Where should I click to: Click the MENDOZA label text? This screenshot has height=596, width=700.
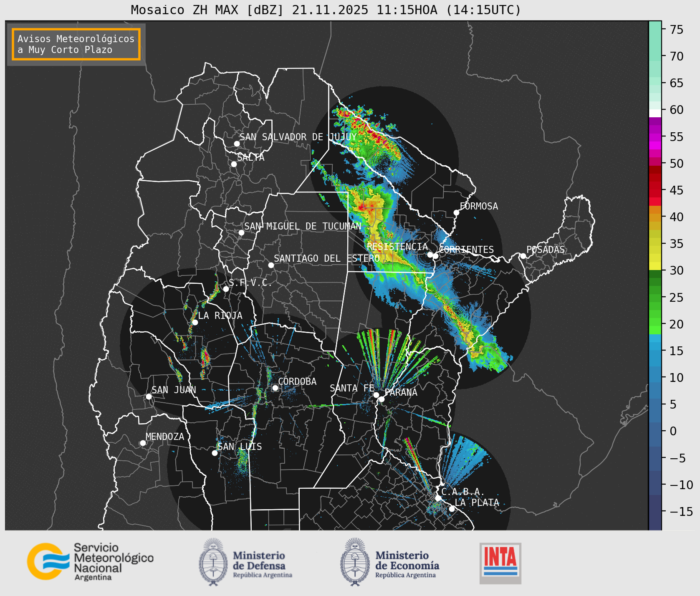[165, 437]
